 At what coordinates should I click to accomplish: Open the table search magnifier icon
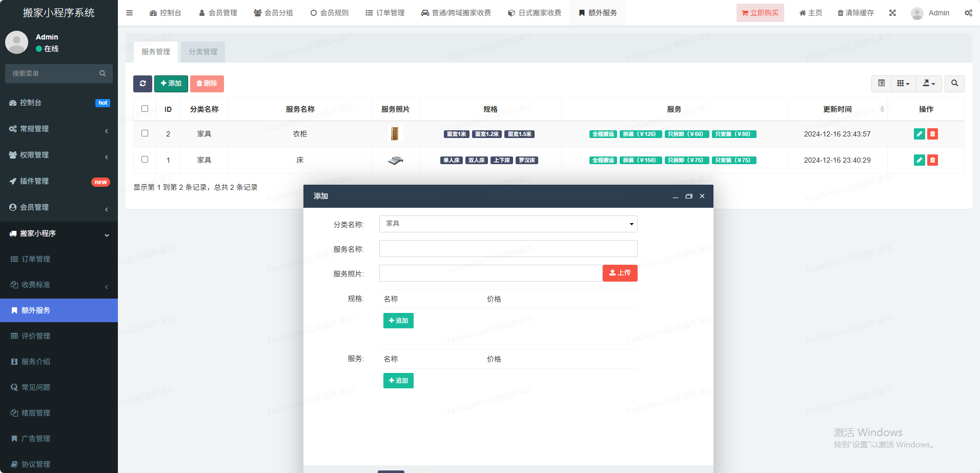954,83
